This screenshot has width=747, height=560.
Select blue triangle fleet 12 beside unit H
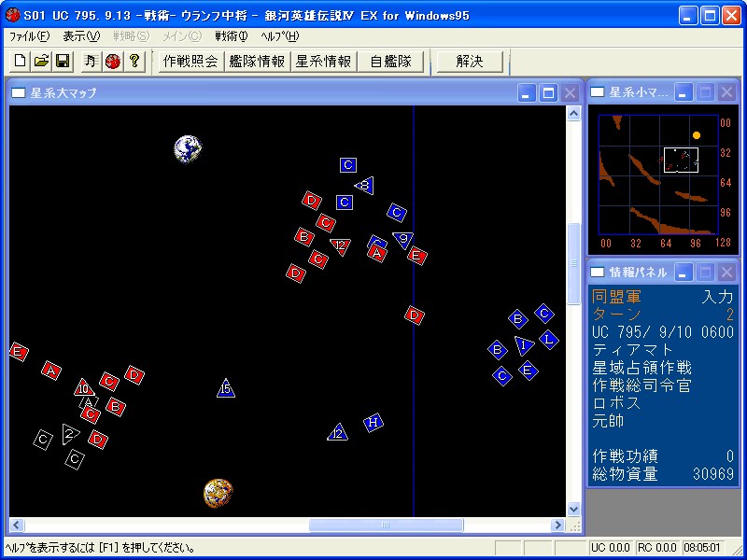pyautogui.click(x=338, y=432)
